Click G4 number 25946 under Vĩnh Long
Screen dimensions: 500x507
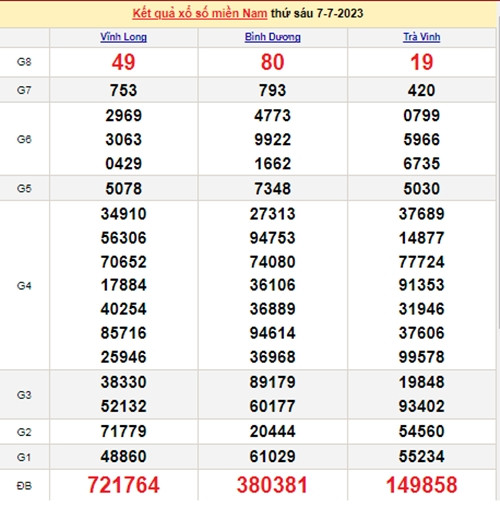click(124, 357)
